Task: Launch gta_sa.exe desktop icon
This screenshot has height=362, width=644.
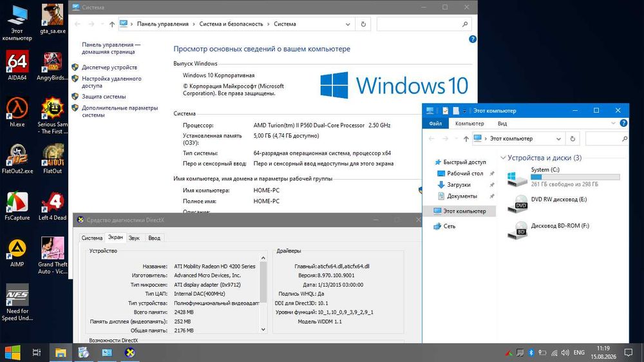Action: [53, 19]
